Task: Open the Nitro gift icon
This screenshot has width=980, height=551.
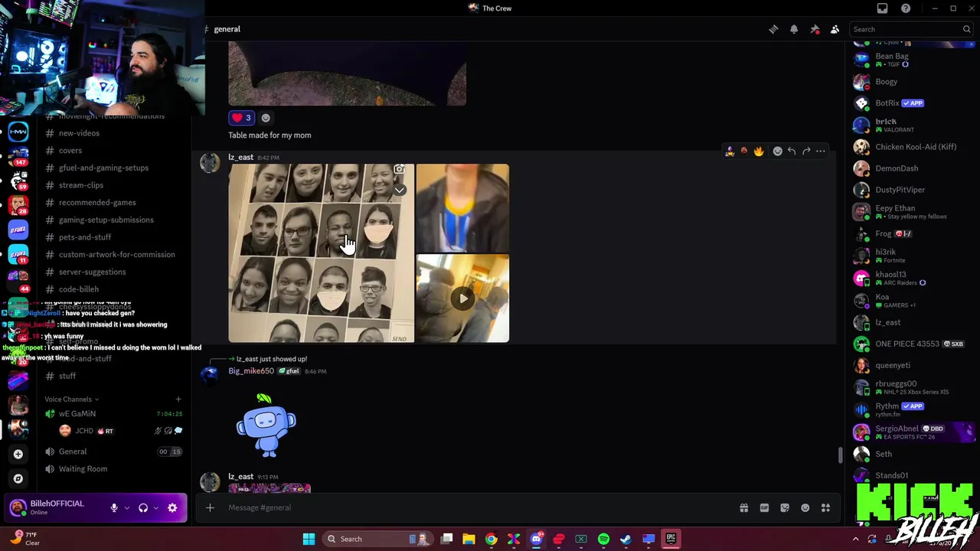Action: (743, 507)
